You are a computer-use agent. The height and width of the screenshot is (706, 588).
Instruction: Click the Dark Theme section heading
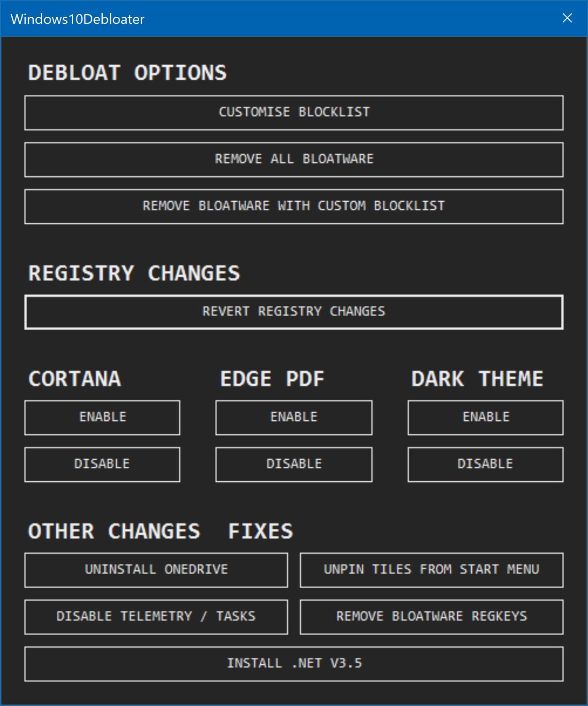pos(477,379)
